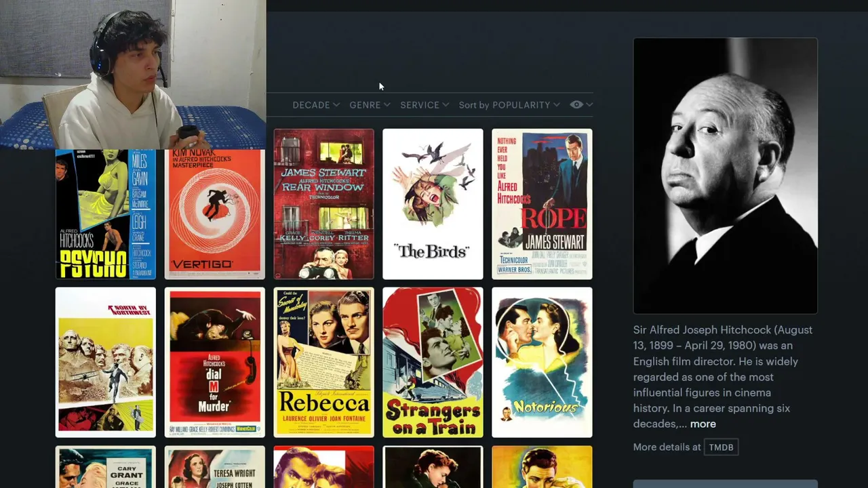Open the Cary Grant poster in bottom row
Screen dimensions: 868x488
[x=105, y=467]
